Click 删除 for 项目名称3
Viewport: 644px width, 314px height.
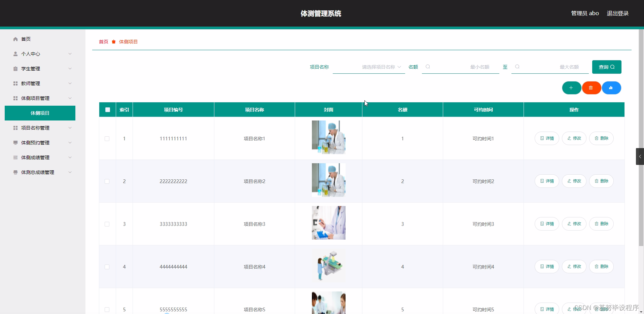tap(601, 224)
